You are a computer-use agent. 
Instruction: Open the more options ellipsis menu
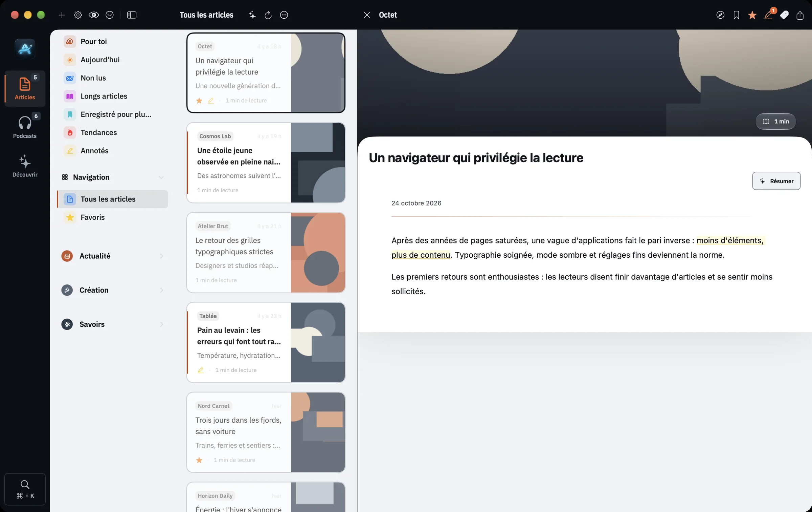[284, 15]
